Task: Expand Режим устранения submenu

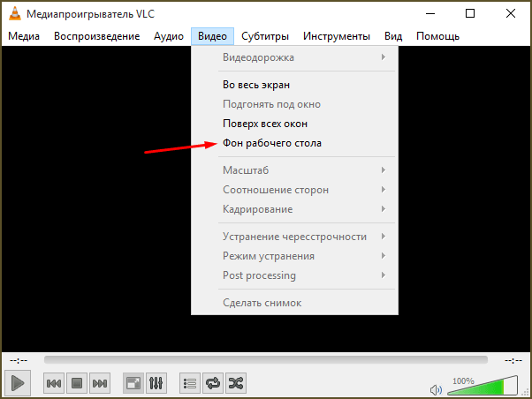Action: pos(294,256)
